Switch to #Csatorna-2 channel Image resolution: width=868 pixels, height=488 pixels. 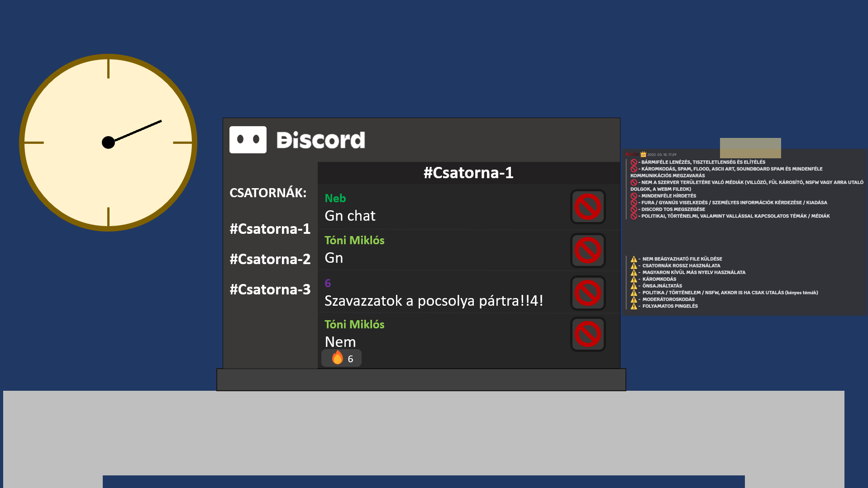click(x=270, y=259)
